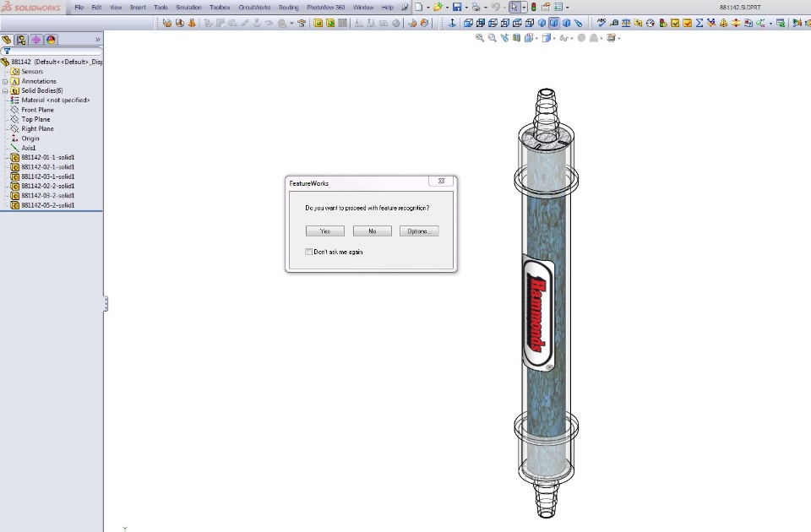Open the Routing menu
Image resolution: width=811 pixels, height=532 pixels.
[288, 8]
